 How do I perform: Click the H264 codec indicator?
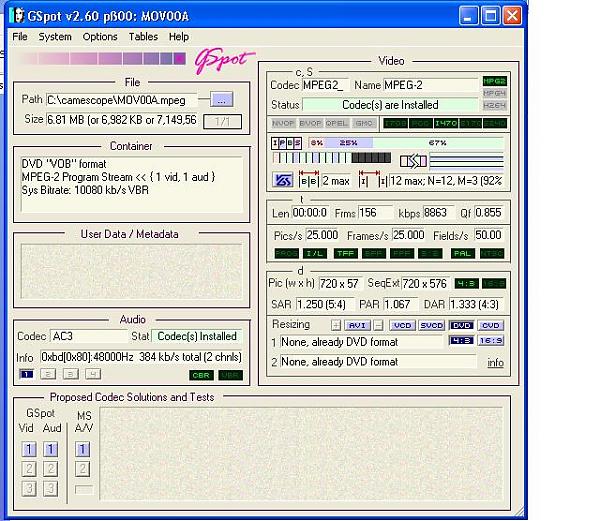(x=494, y=105)
